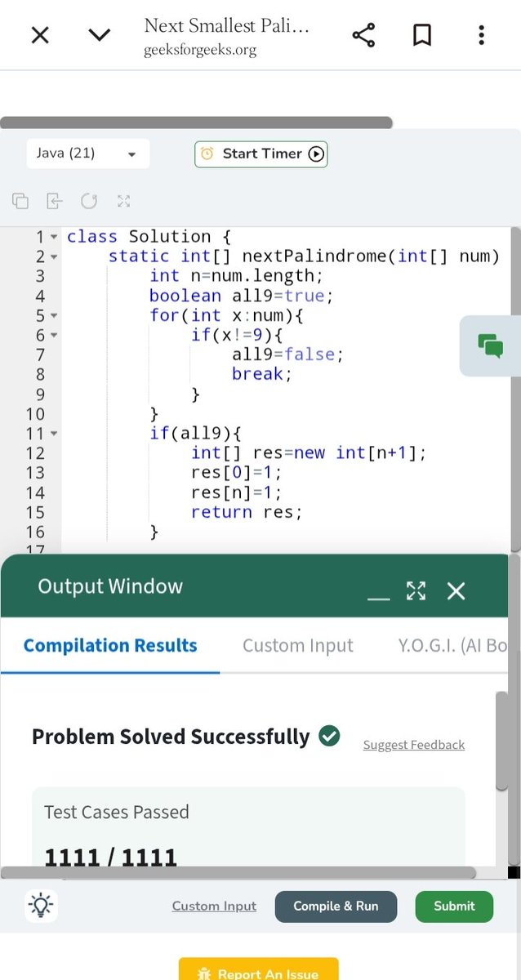Click the "1111 / 1111" test cases count
Image resolution: width=521 pixels, height=980 pixels.
click(x=110, y=857)
